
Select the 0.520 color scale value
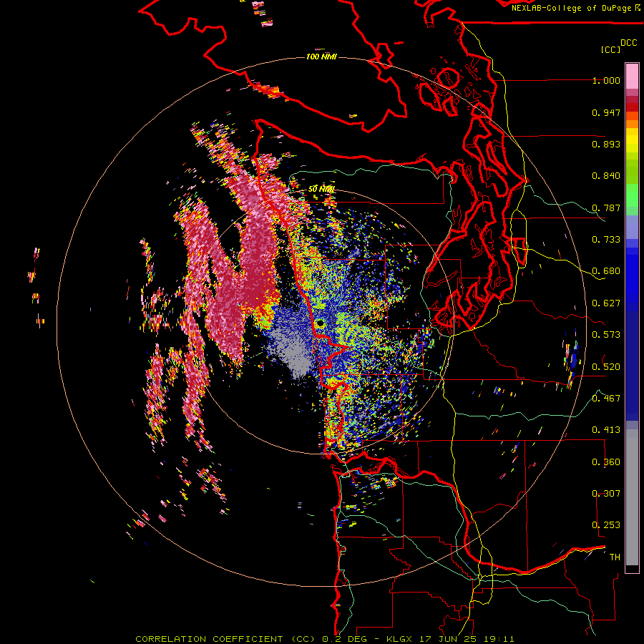point(606,367)
